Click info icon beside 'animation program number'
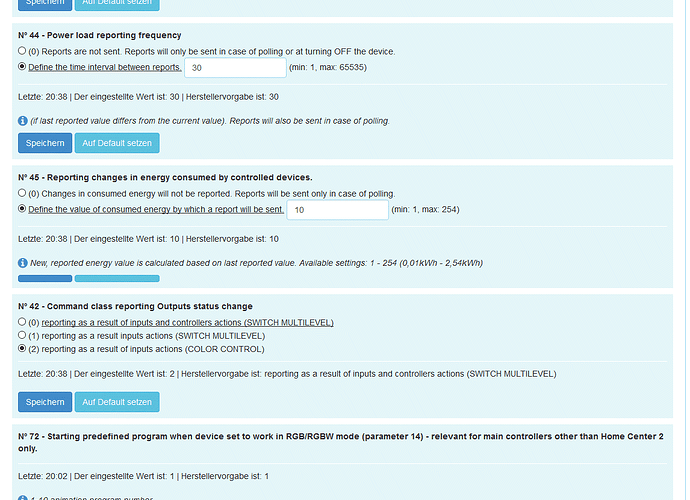The image size is (690, 500). 23,498
